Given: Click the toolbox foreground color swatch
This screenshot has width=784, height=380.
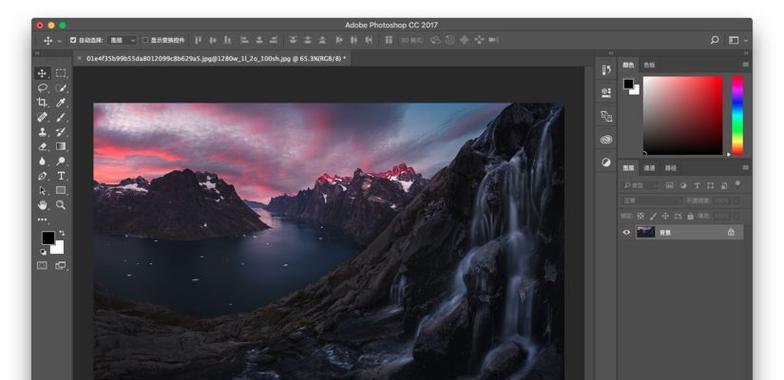Looking at the screenshot, I should coord(48,238).
